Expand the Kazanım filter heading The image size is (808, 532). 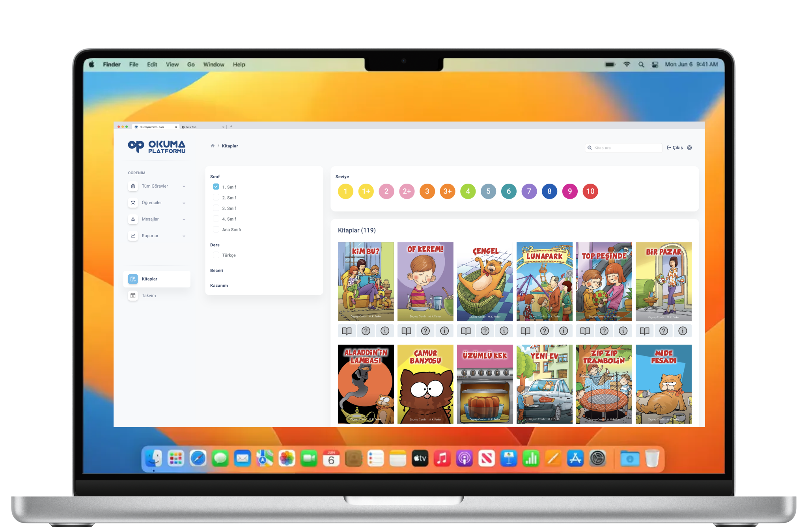pos(219,286)
